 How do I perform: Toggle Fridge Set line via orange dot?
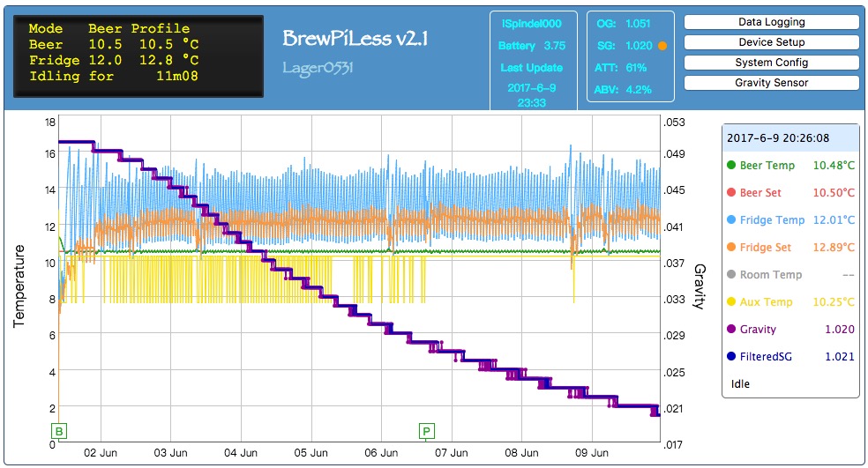point(730,247)
